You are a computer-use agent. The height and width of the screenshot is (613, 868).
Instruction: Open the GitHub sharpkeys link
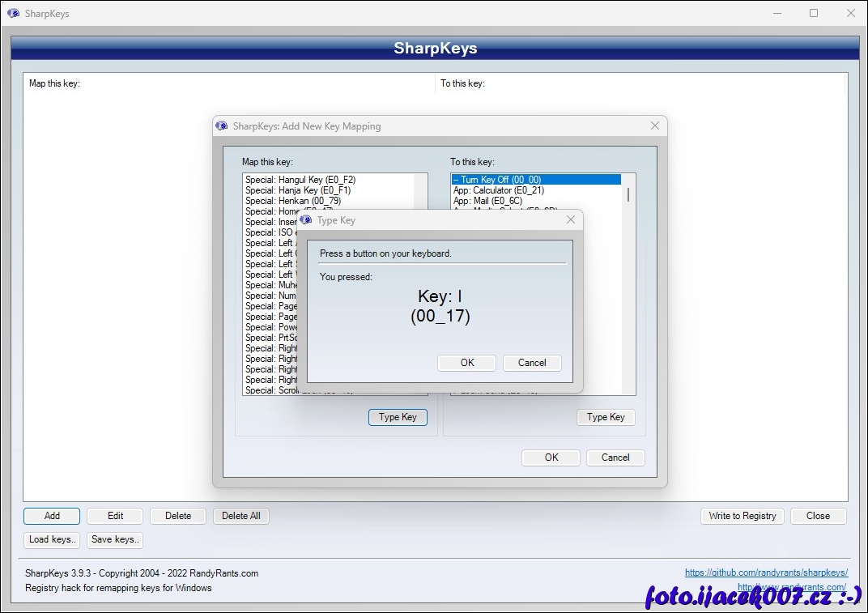pyautogui.click(x=765, y=573)
